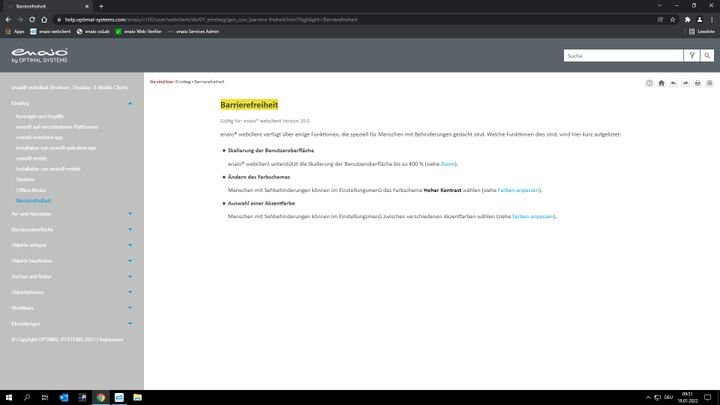Image resolution: width=720 pixels, height=405 pixels.
Task: Open the search filter funnel button
Action: [x=692, y=56]
